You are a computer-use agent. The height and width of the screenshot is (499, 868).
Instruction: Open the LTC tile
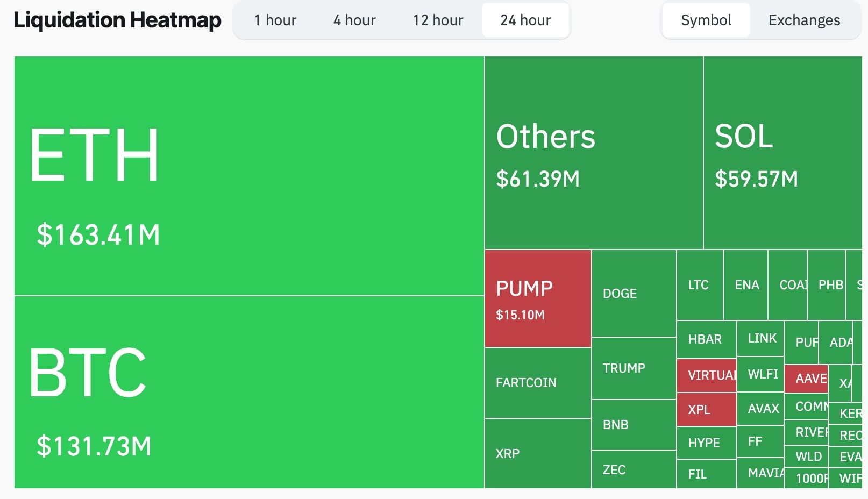pyautogui.click(x=699, y=285)
